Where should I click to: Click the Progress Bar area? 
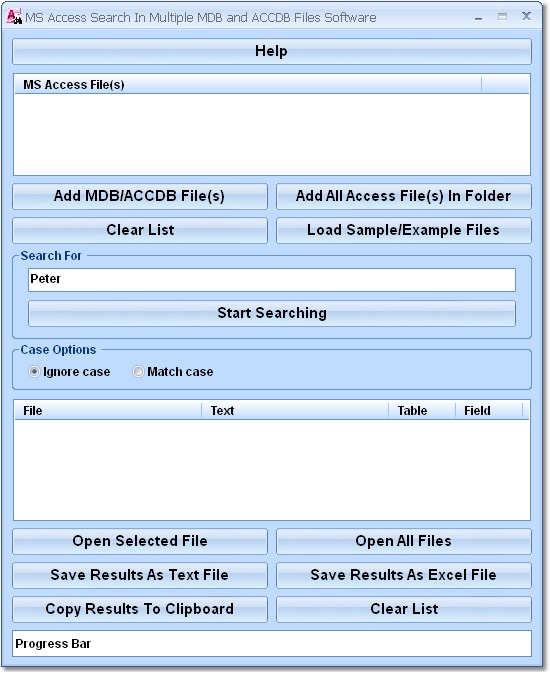click(272, 643)
